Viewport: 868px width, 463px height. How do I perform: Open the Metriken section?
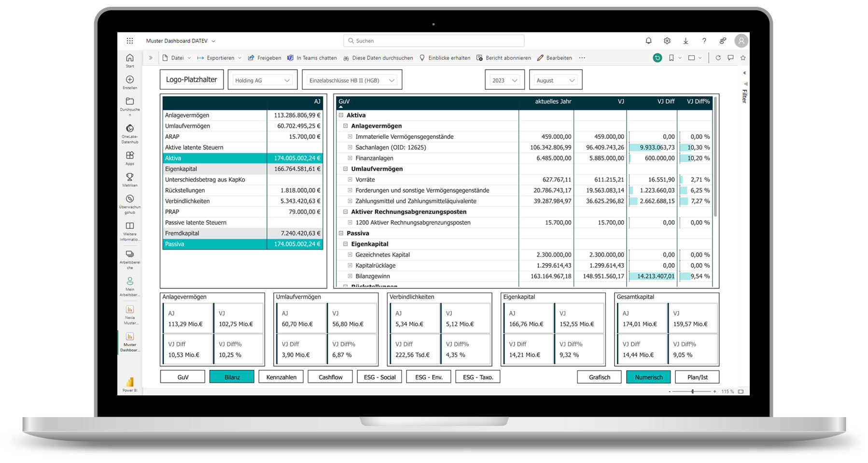point(129,177)
